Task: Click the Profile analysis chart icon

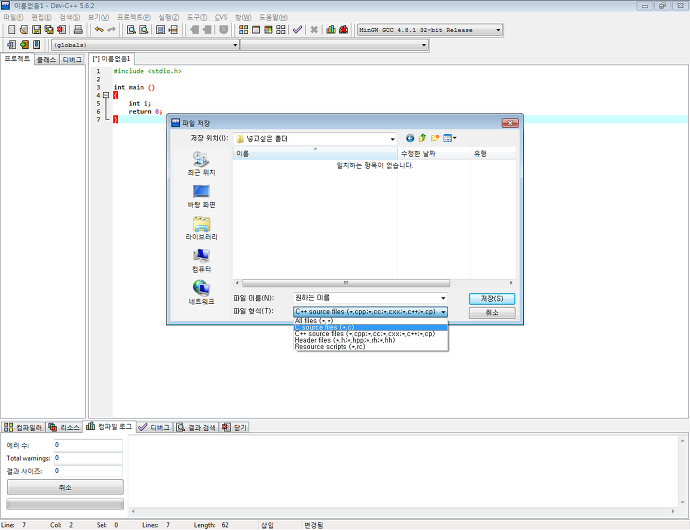Action: tap(331, 29)
